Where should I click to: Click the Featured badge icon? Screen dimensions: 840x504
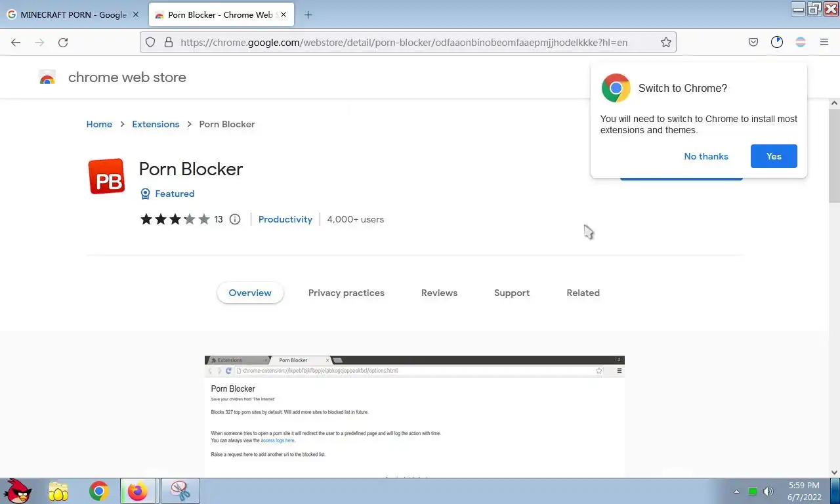point(145,194)
